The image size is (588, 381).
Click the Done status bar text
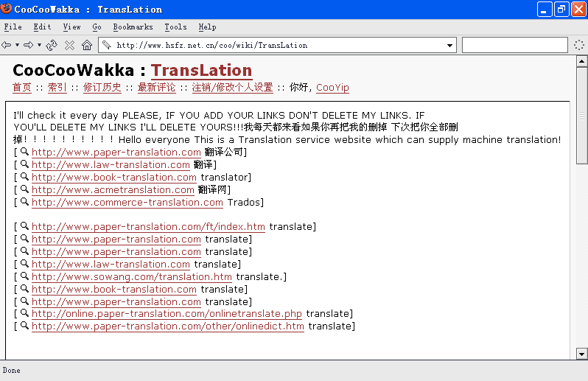[x=11, y=371]
